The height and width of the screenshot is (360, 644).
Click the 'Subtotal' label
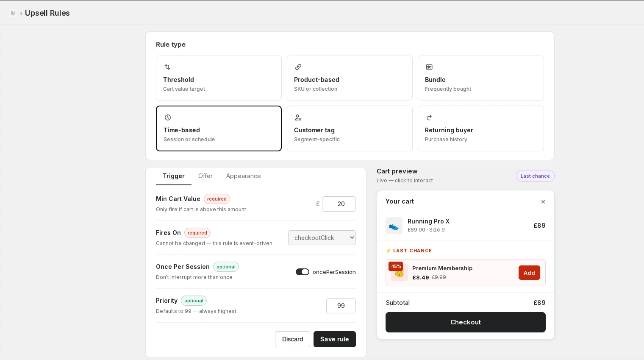398,303
